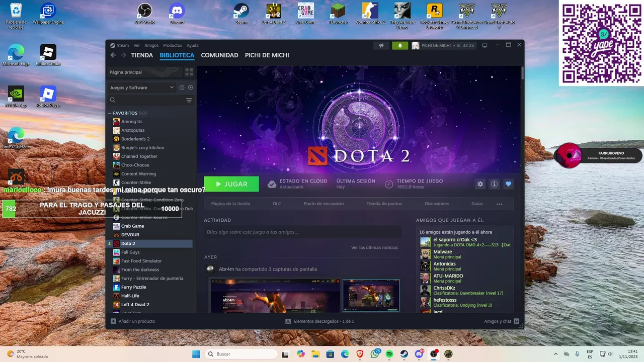
Task: Open Discusiones link
Action: tap(437, 204)
